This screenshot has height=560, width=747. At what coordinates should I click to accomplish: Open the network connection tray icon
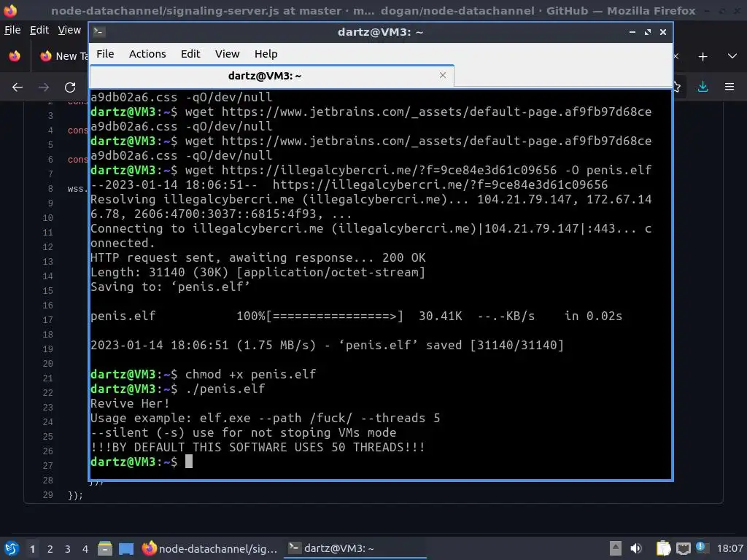(683, 548)
